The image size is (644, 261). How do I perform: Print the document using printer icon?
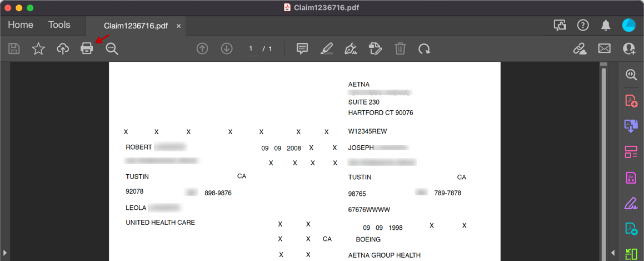(x=87, y=48)
